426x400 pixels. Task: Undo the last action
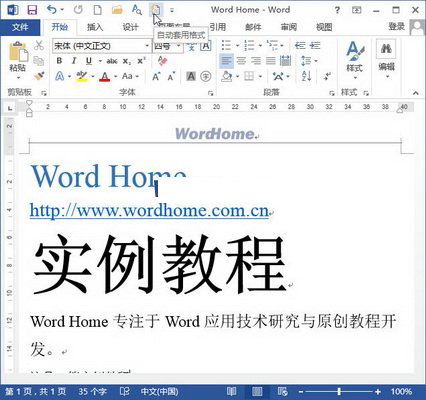tap(52, 10)
